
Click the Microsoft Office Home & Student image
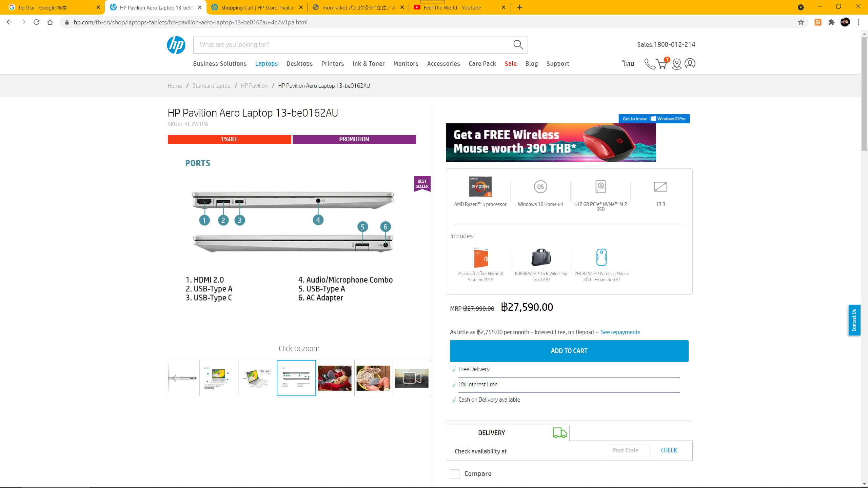point(481,258)
